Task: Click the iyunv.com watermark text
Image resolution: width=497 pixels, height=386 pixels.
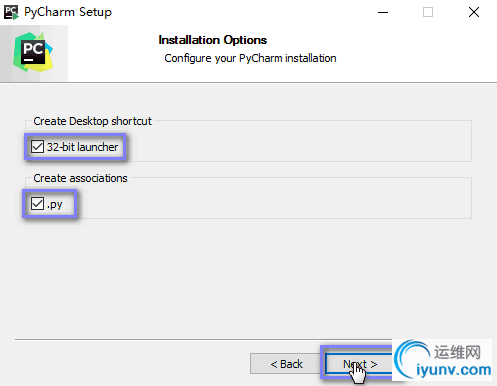Action: pos(454,370)
